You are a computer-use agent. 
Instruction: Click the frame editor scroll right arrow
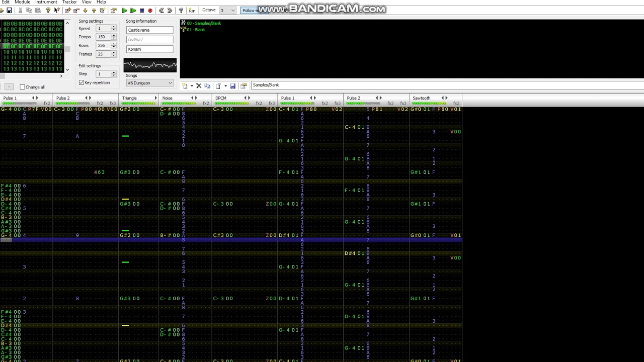click(61, 76)
